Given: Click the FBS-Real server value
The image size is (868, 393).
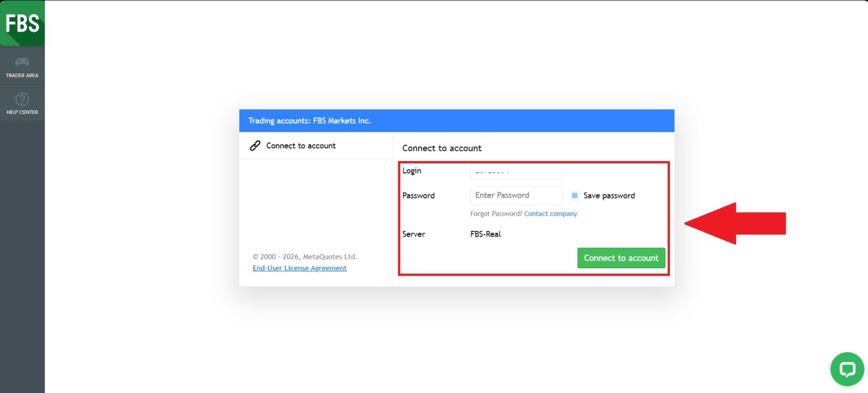Looking at the screenshot, I should pyautogui.click(x=486, y=234).
